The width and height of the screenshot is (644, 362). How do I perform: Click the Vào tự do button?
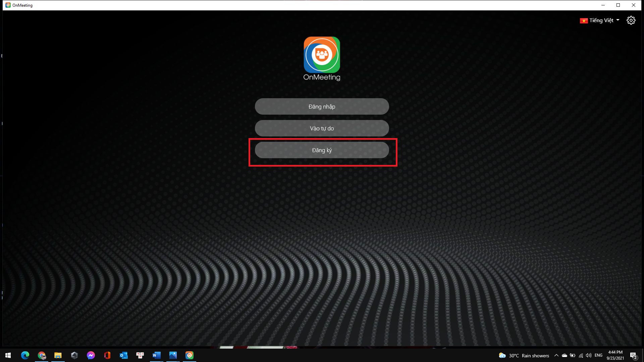click(x=322, y=128)
